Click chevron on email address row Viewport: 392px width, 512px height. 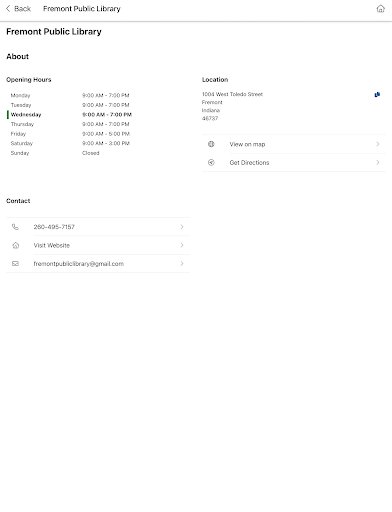[182, 264]
